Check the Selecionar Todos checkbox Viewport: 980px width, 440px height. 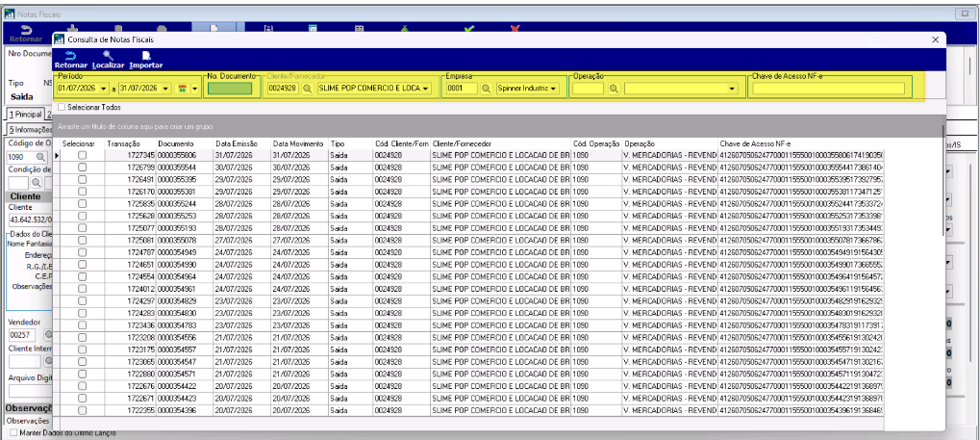pyautogui.click(x=62, y=107)
